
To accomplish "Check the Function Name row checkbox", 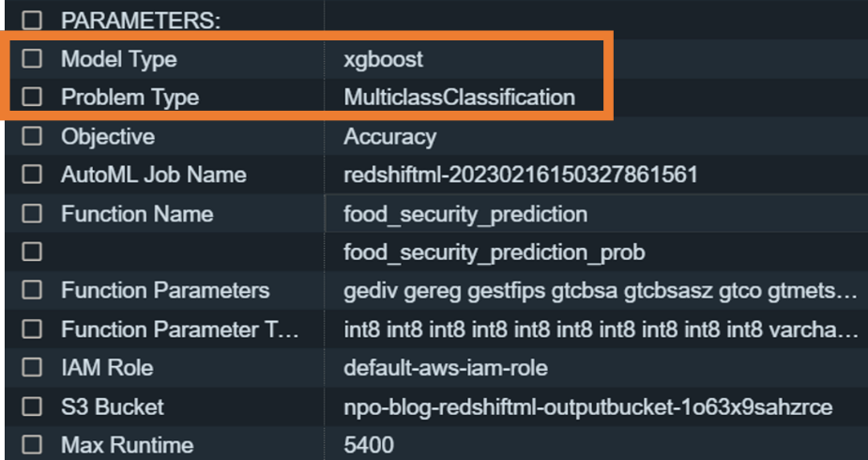I will tap(32, 214).
